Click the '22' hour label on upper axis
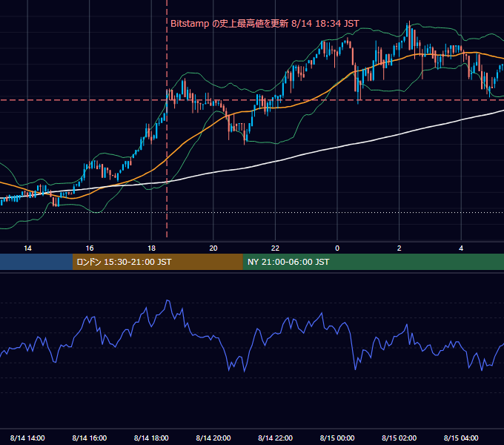 (275, 248)
